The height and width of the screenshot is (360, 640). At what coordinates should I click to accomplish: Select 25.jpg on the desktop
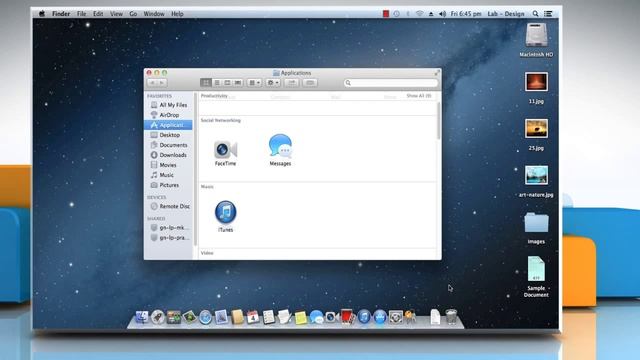pyautogui.click(x=536, y=129)
